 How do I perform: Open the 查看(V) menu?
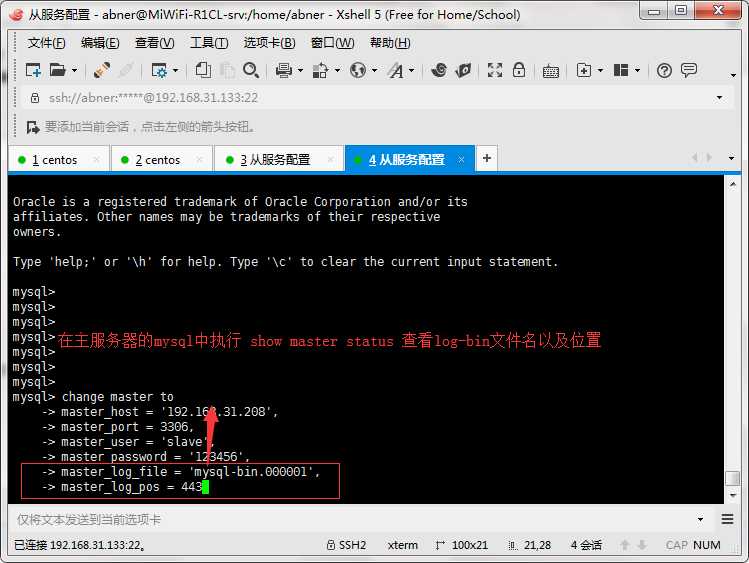tap(154, 43)
